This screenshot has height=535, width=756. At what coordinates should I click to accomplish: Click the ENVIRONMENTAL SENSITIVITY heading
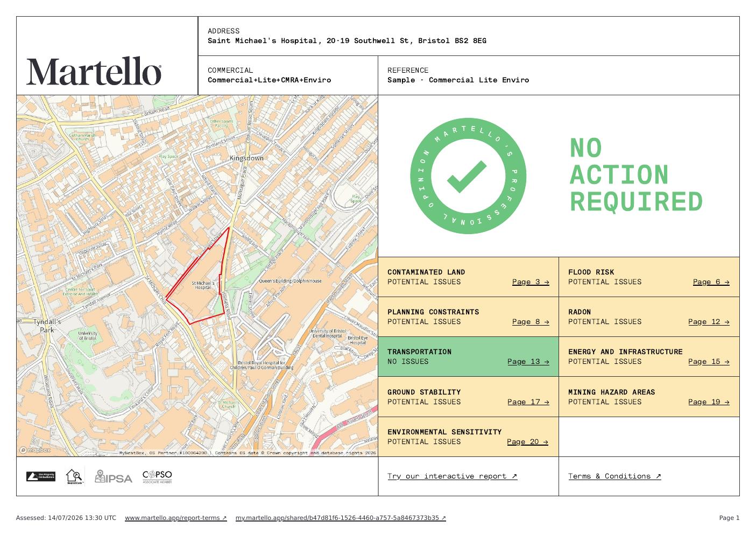(444, 432)
